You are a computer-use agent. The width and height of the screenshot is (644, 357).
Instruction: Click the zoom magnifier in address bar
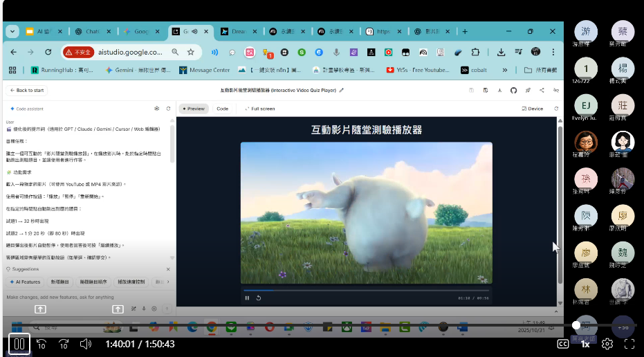(x=176, y=52)
